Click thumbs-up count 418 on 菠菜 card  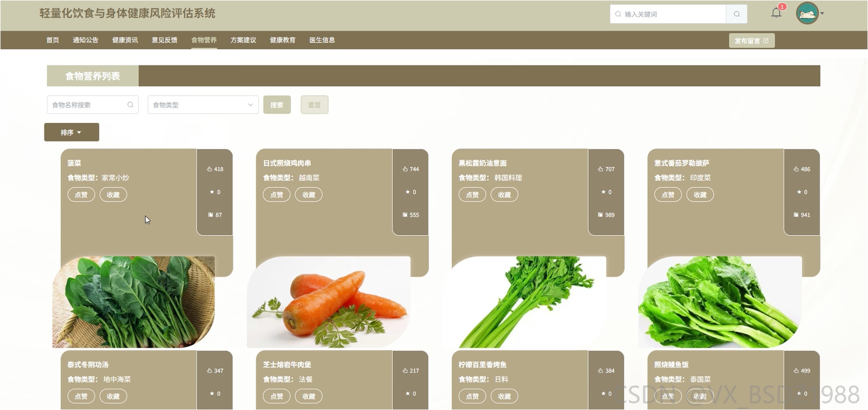pos(215,169)
